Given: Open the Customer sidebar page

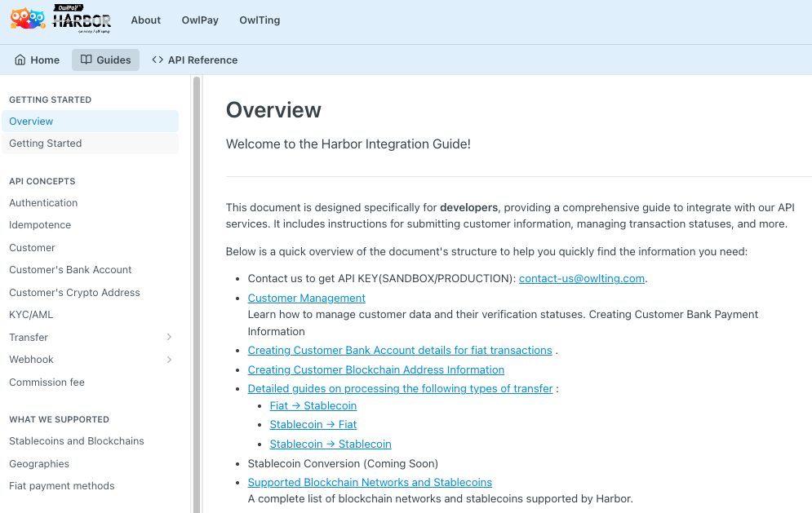Looking at the screenshot, I should coord(32,247).
